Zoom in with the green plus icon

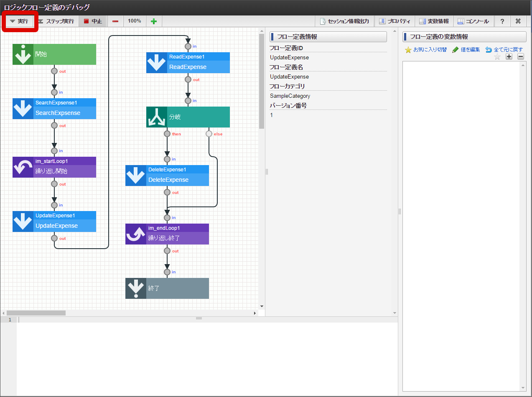point(154,21)
